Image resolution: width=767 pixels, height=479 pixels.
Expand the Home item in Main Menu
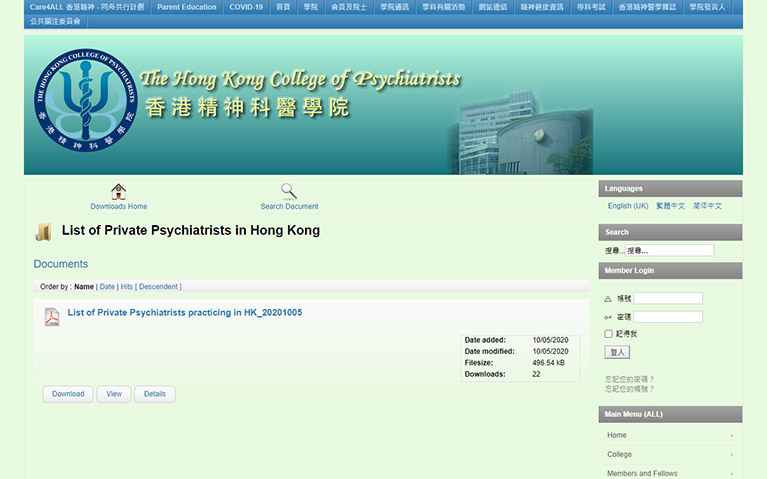pos(670,435)
